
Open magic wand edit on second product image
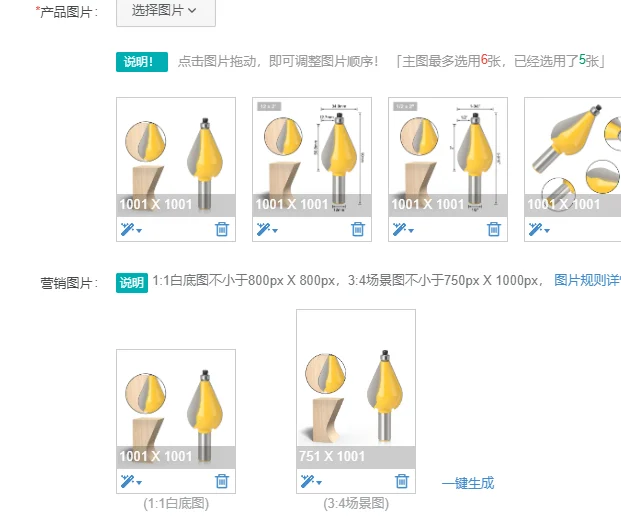tap(267, 229)
